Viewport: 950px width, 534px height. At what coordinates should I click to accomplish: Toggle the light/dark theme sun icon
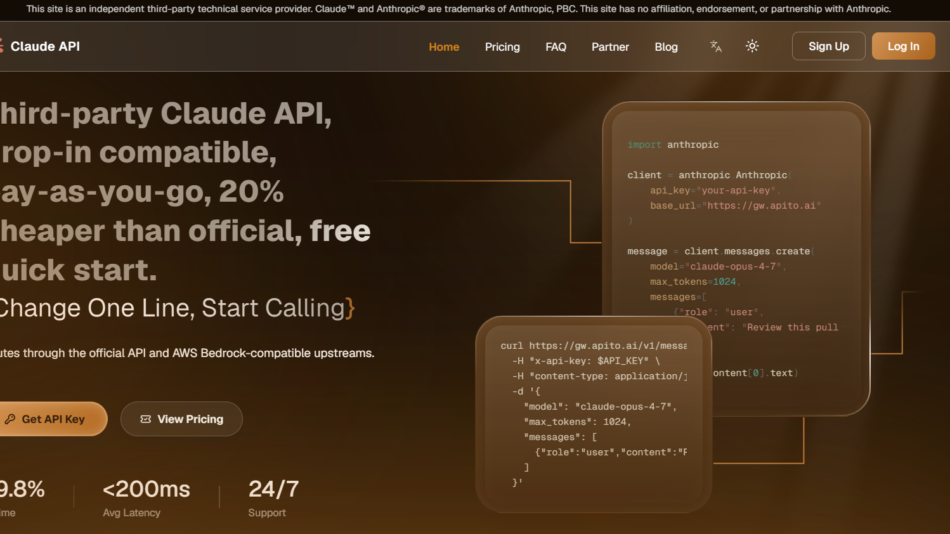[752, 46]
